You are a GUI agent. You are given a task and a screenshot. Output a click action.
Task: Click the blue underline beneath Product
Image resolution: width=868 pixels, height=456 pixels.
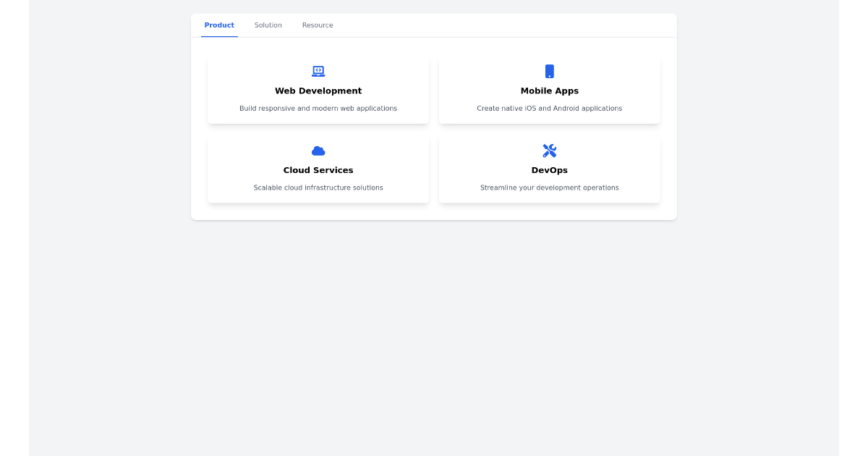(x=219, y=36)
